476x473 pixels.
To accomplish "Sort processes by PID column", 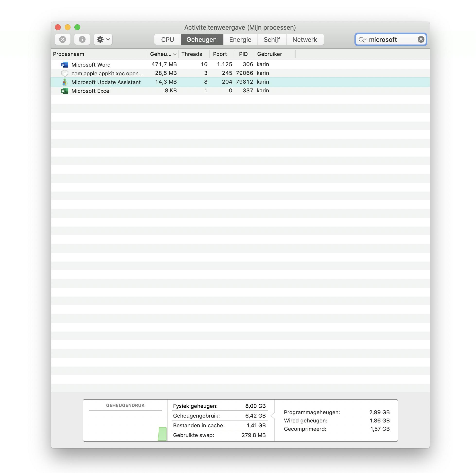I will [243, 54].
